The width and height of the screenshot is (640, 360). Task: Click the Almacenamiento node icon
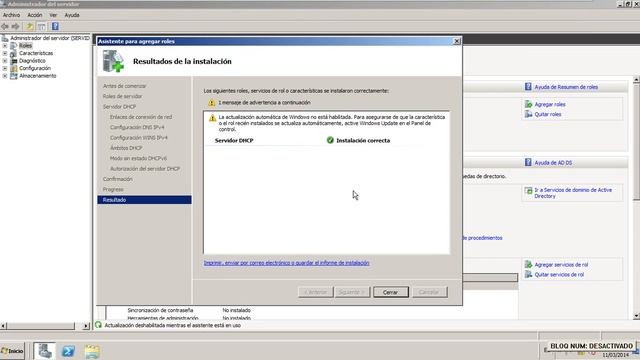(x=14, y=76)
